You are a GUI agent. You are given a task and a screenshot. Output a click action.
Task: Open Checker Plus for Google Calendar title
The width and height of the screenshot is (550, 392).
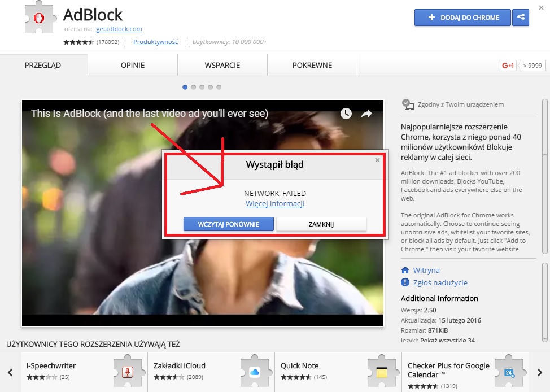click(448, 370)
